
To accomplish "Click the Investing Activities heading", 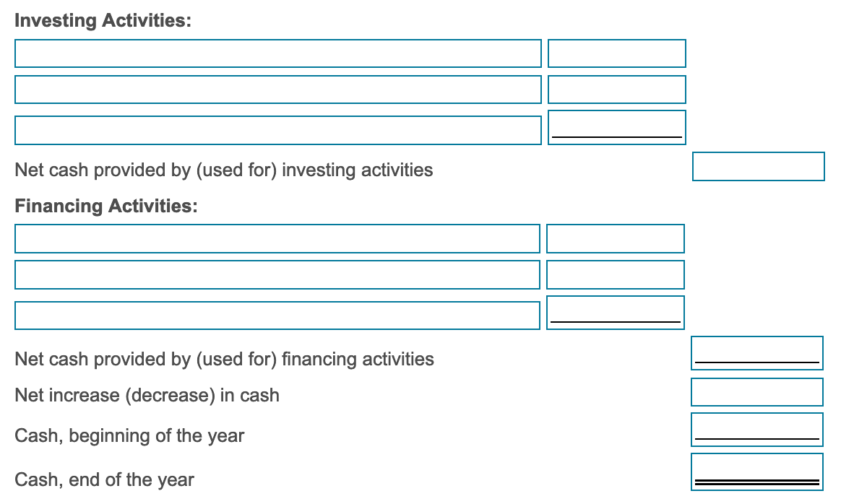I will click(102, 20).
